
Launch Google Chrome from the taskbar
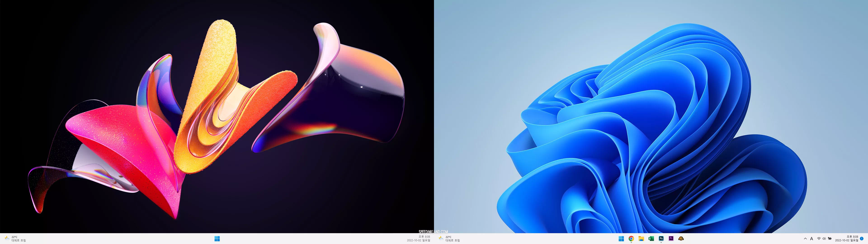[x=631, y=239]
